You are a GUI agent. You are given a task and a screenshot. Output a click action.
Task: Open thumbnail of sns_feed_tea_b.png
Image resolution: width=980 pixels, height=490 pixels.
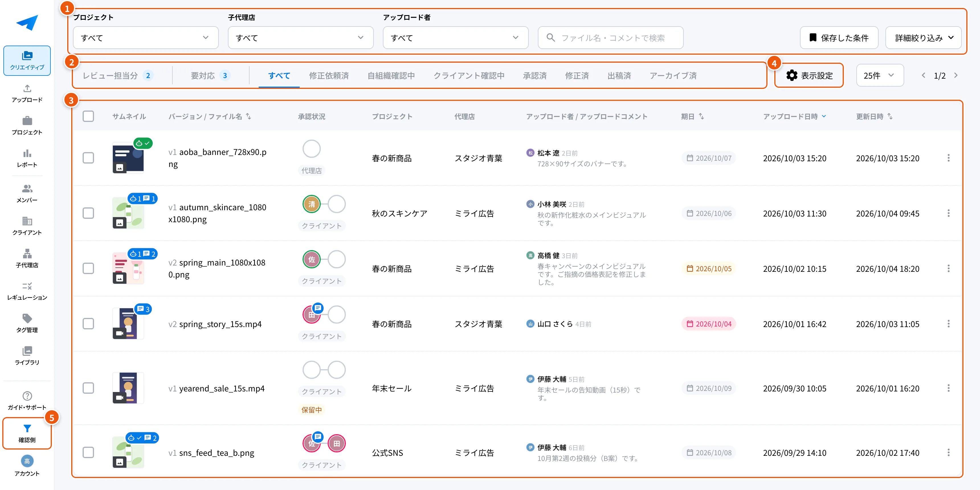[128, 452]
